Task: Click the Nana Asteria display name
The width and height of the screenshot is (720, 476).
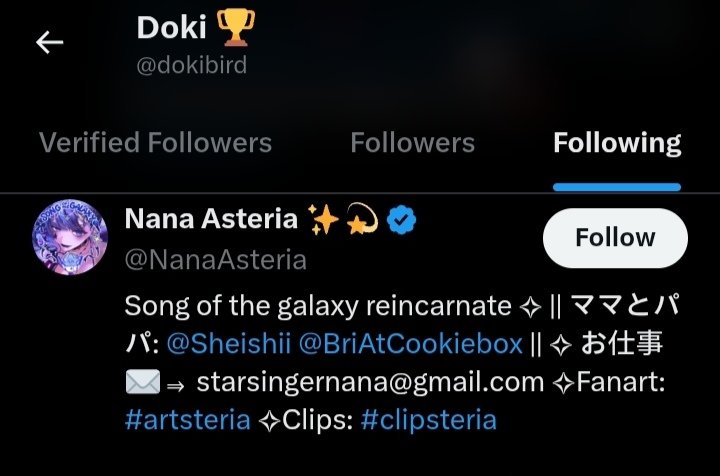Action: pyautogui.click(x=211, y=219)
